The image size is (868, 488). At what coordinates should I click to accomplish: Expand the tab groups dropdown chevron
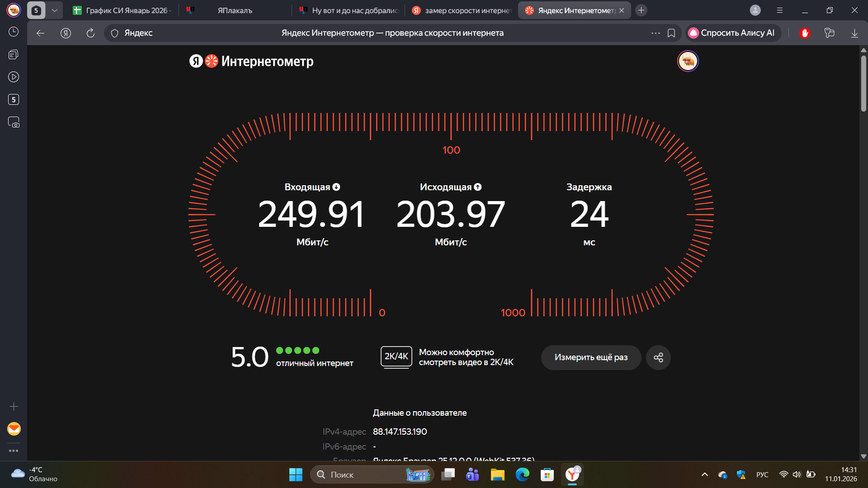[55, 10]
